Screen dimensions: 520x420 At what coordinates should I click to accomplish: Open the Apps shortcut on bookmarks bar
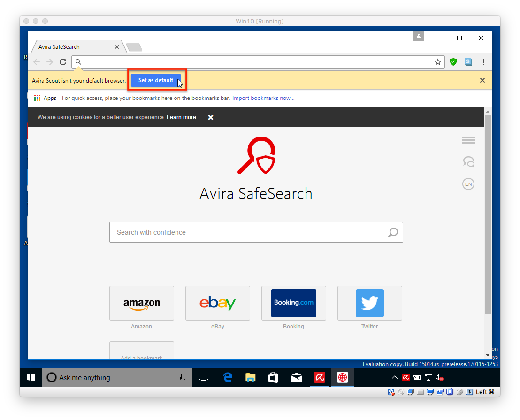pyautogui.click(x=45, y=98)
